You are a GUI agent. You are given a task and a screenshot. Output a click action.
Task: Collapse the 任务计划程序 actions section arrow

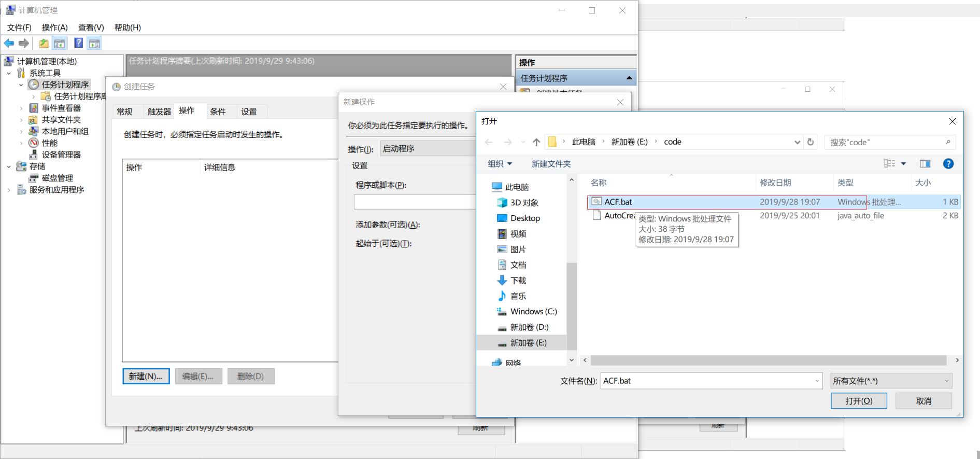point(629,78)
